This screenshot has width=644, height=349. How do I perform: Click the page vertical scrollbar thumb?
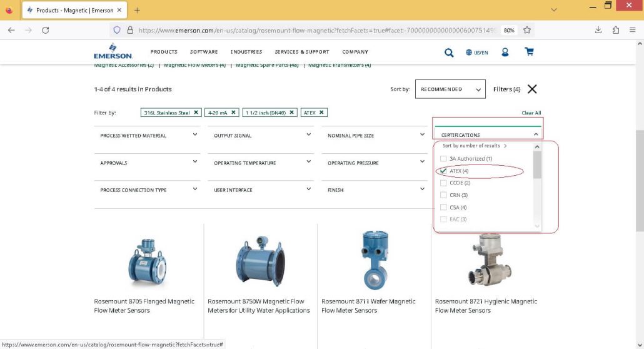(x=640, y=181)
